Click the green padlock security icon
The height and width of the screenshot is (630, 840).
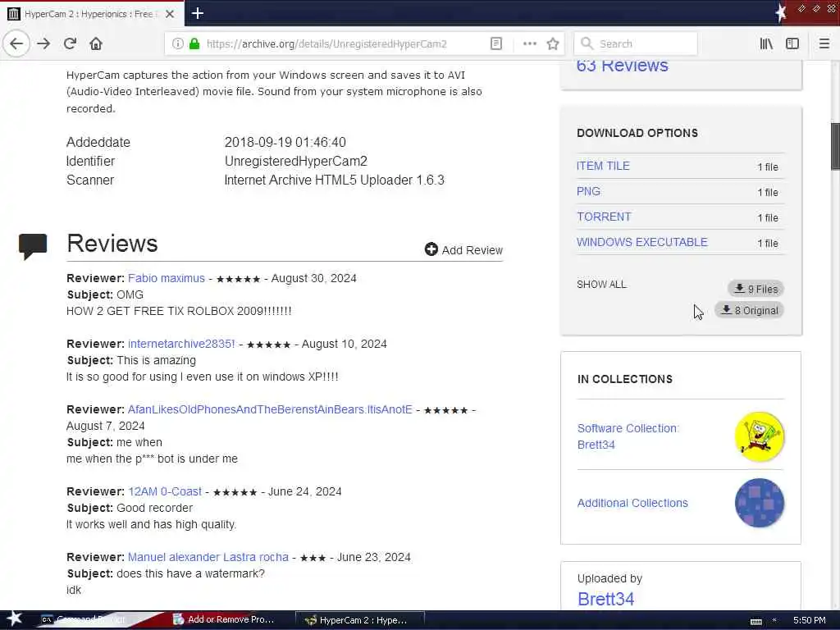[194, 44]
